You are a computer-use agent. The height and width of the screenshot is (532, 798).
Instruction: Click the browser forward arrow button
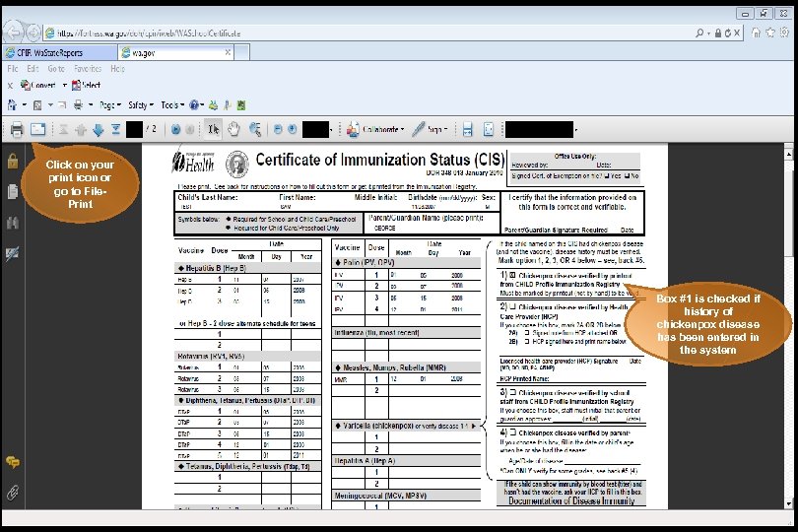33,33
